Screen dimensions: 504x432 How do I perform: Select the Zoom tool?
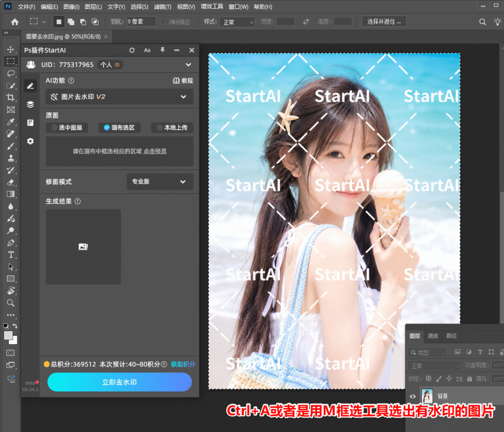(x=11, y=303)
